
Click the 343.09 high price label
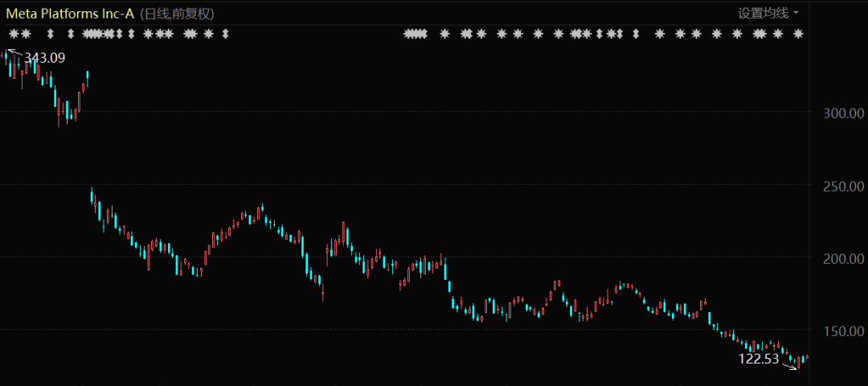45,58
